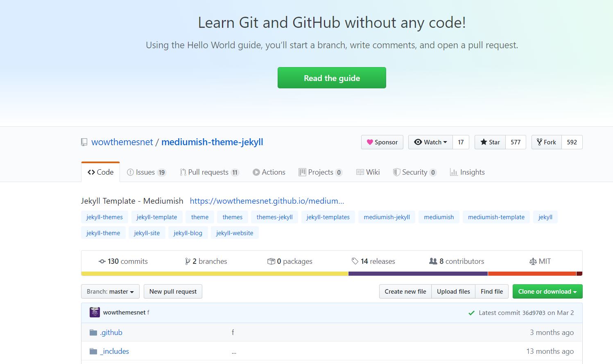Click the Wiki book icon
613x364 pixels.
[x=360, y=172]
